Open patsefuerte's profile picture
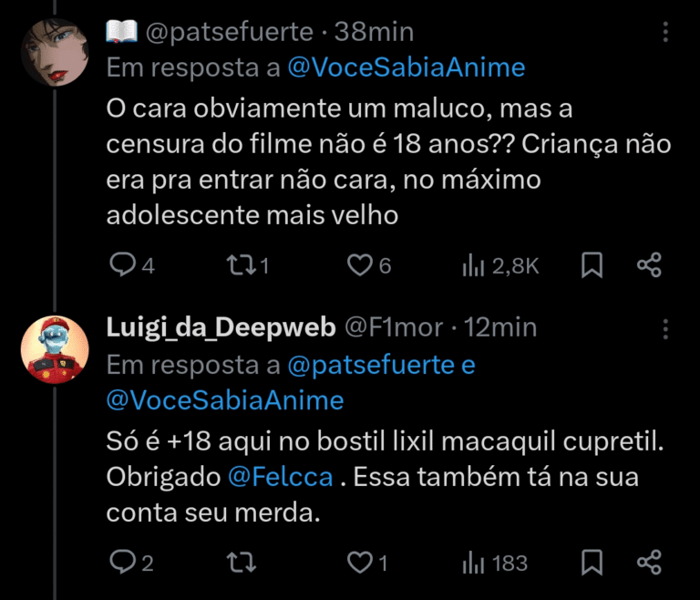Screen dimensions: 700x600 pyautogui.click(x=54, y=52)
